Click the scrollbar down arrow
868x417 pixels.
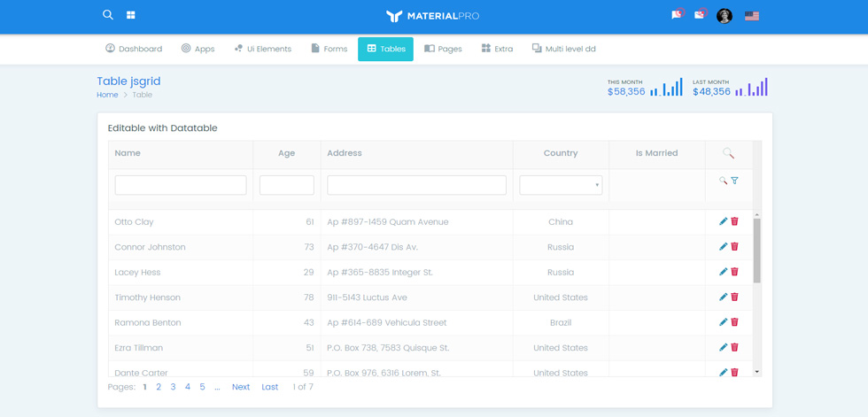tap(756, 372)
